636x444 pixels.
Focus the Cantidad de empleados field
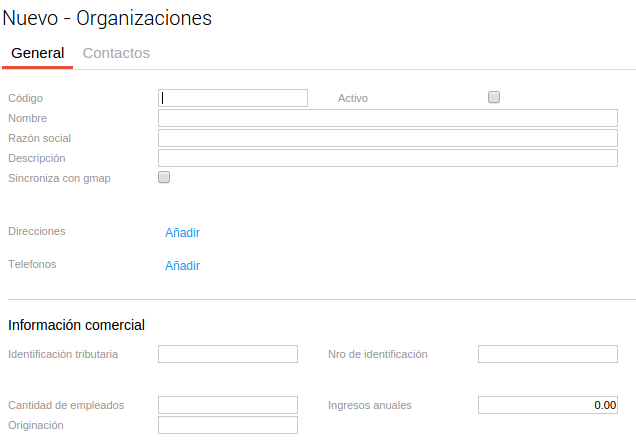[228, 405]
